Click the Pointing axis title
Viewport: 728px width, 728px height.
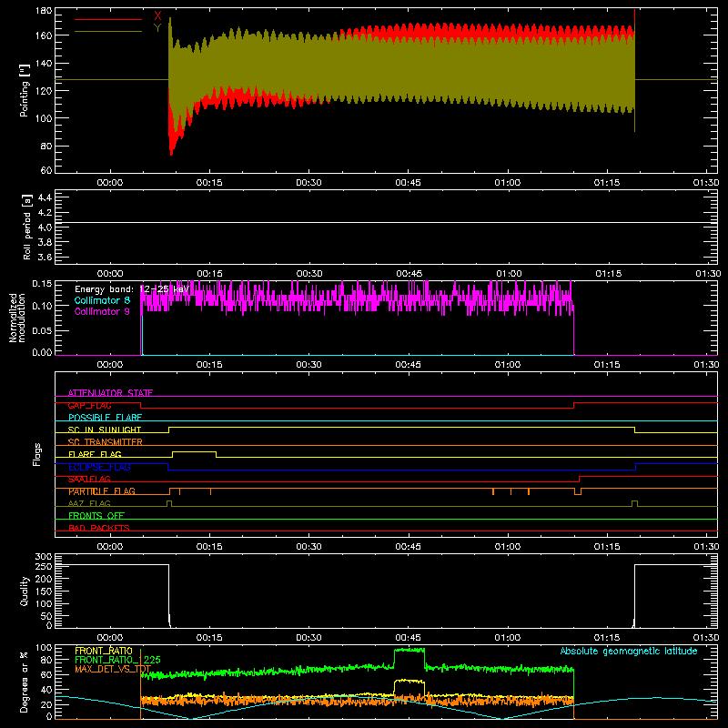25,90
